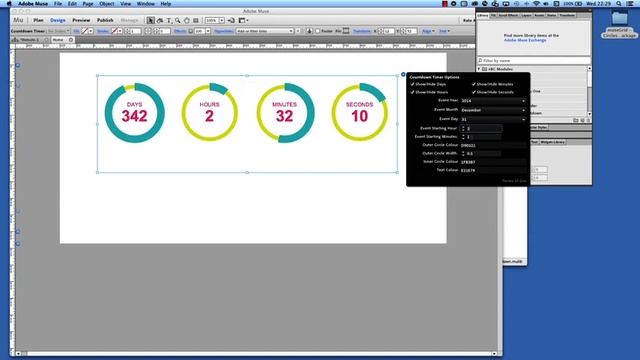Image resolution: width=640 pixels, height=360 pixels.
Task: Click the new folder icon in Library panel
Action: click(576, 120)
